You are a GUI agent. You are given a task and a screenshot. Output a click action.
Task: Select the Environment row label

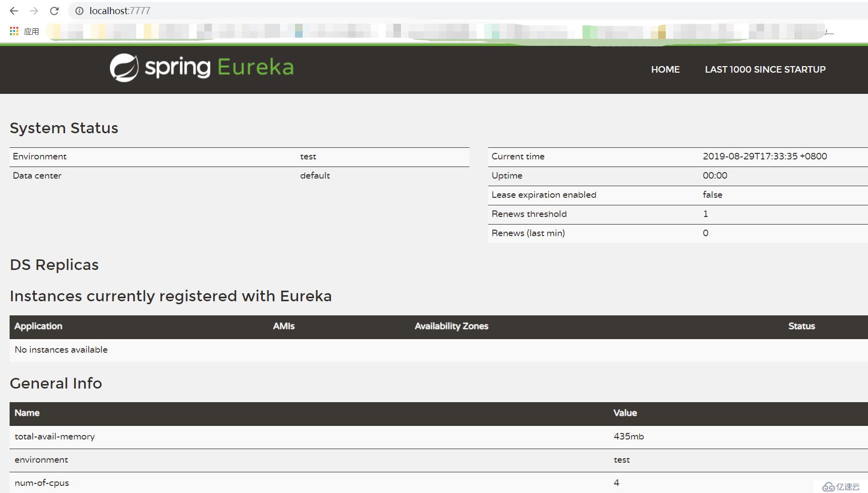(40, 156)
